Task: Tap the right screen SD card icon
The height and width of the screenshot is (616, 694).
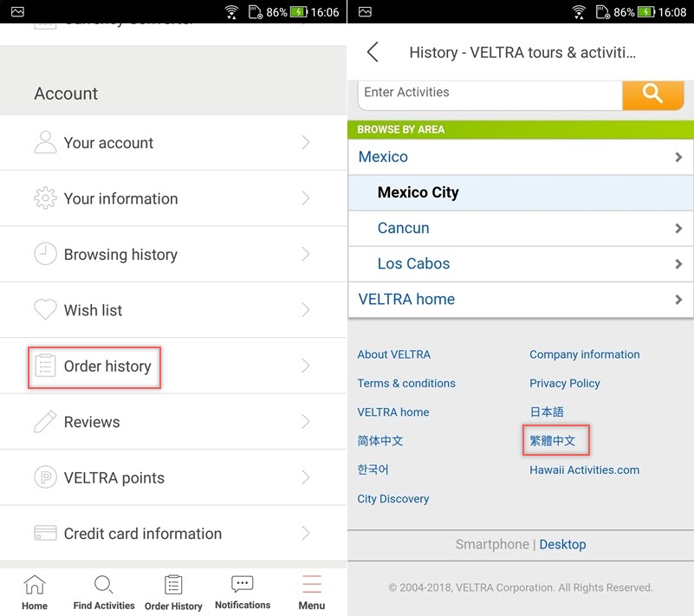Action: tap(603, 12)
